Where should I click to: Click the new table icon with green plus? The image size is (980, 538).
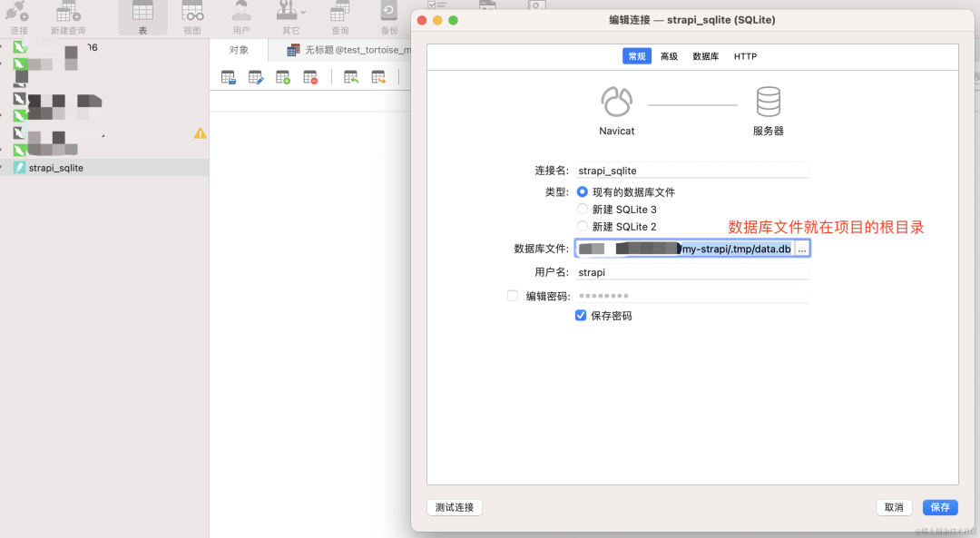click(x=280, y=76)
